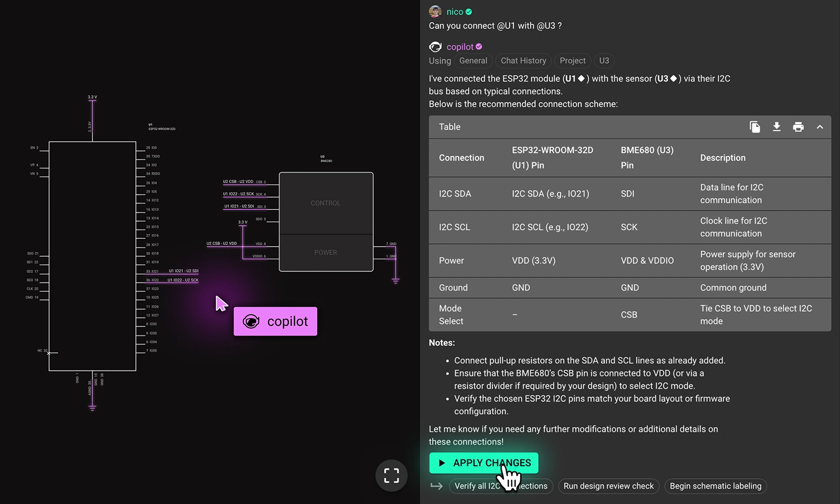
Task: Click the fullscreen expand icon
Action: click(391, 476)
